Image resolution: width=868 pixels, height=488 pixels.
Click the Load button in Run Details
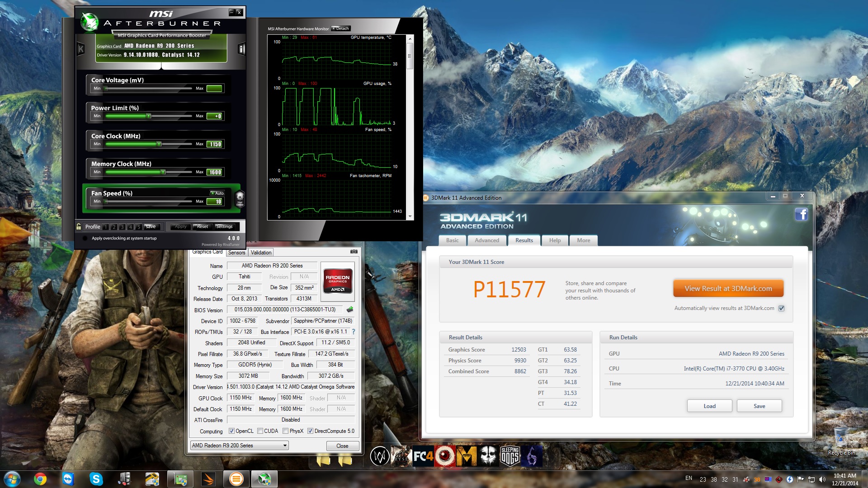[x=709, y=406]
